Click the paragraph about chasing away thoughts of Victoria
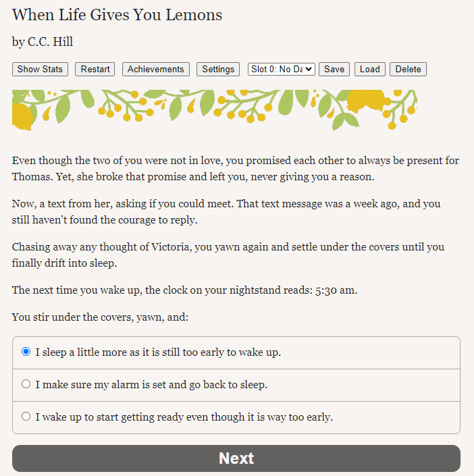This screenshot has height=476, width=474. (x=228, y=255)
